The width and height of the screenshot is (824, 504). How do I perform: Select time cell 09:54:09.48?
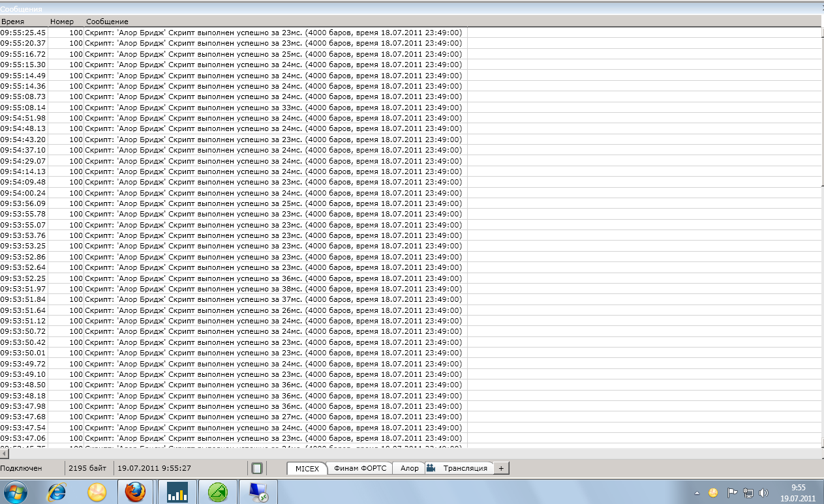(23, 182)
